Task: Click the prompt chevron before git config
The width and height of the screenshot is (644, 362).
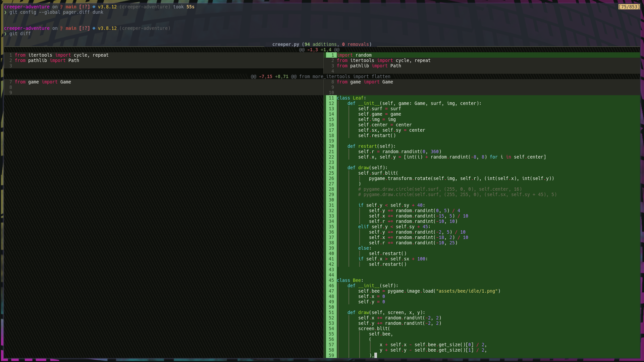Action: point(5,12)
